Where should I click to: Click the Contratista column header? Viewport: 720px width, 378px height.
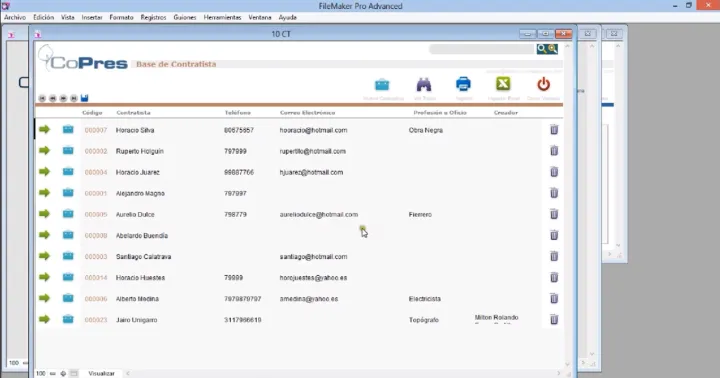click(134, 113)
